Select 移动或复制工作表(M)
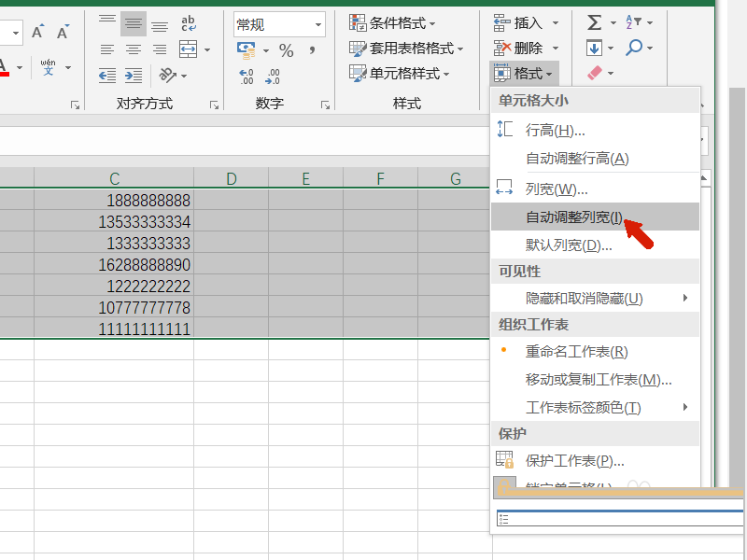Screen dimensions: 747x560 click(x=595, y=380)
